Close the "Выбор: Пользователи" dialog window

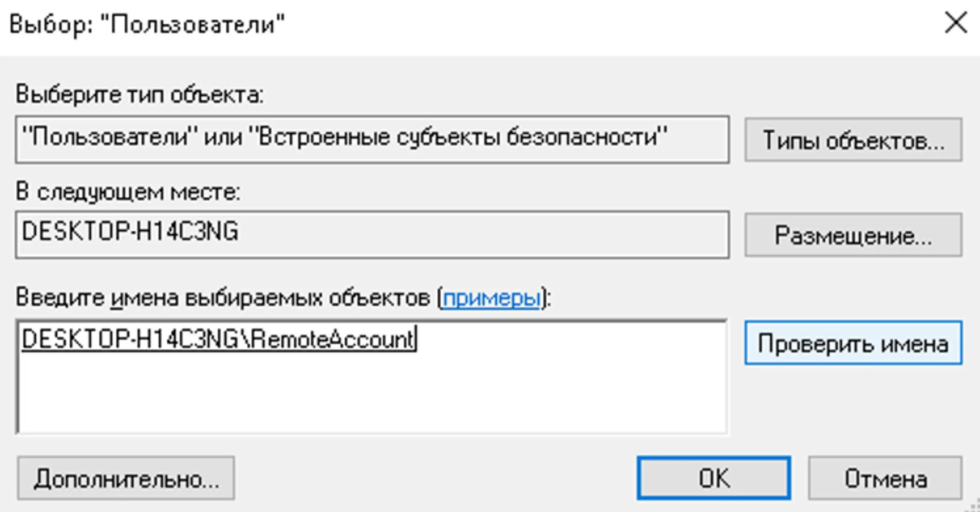click(x=956, y=23)
